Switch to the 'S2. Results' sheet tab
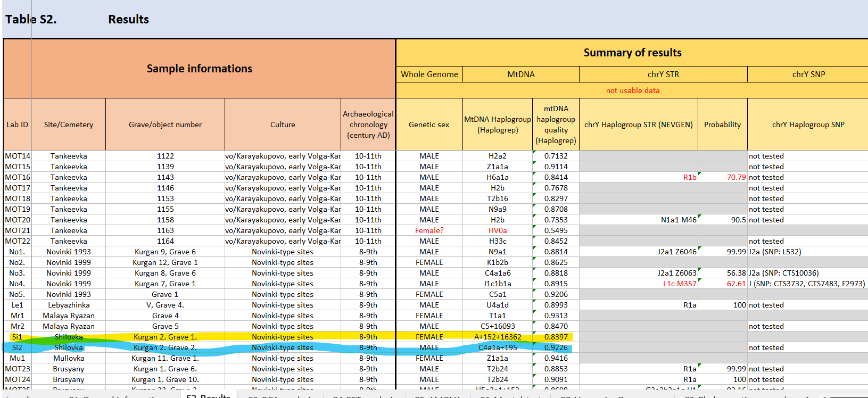 point(208,395)
